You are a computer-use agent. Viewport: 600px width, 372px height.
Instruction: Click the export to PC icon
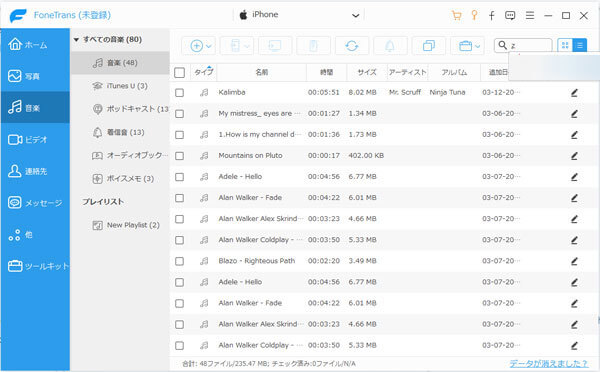[275, 46]
